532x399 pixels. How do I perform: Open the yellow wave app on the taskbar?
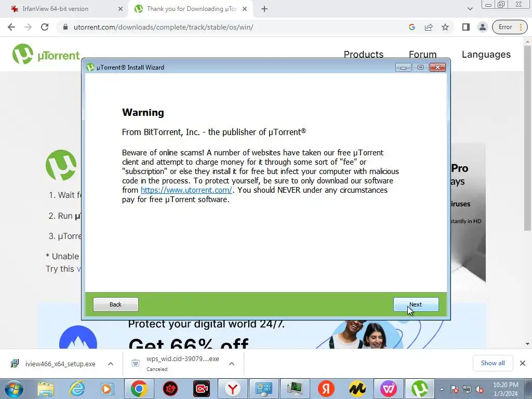pos(357,389)
